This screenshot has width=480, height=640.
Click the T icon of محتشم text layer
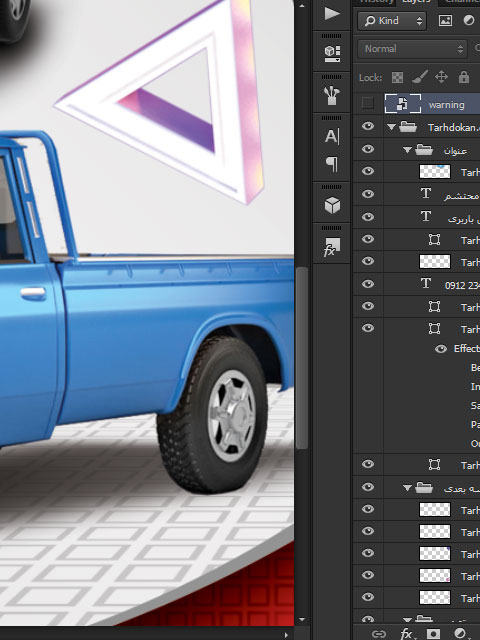click(426, 193)
